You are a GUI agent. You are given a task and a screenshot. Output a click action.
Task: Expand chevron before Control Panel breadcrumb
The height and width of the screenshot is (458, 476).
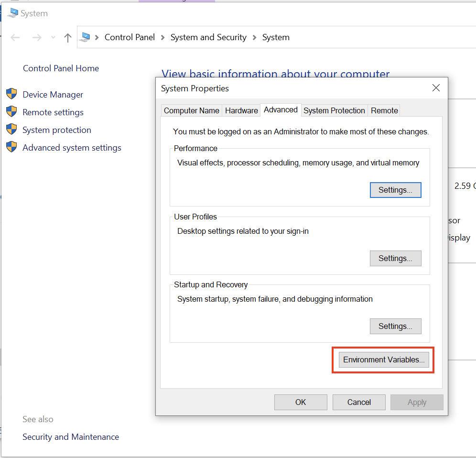(97, 37)
